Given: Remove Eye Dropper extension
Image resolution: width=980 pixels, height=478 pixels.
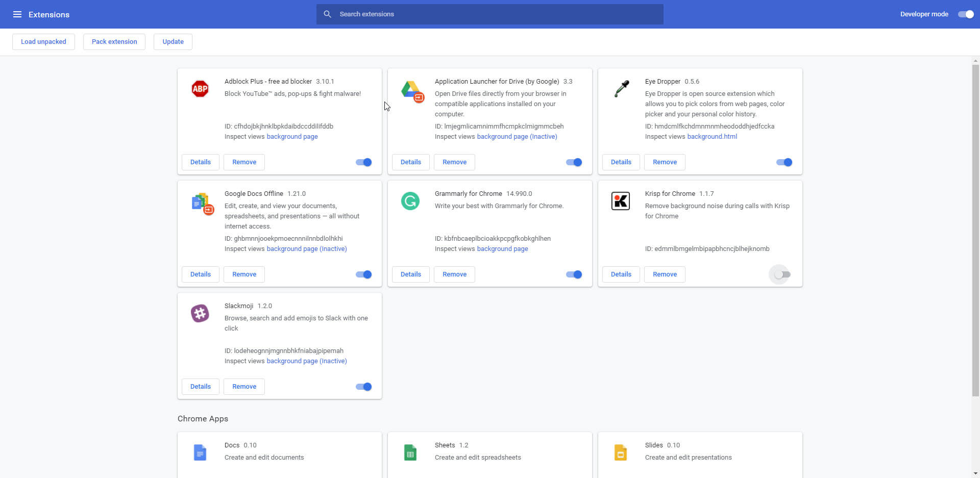Looking at the screenshot, I should pos(665,162).
